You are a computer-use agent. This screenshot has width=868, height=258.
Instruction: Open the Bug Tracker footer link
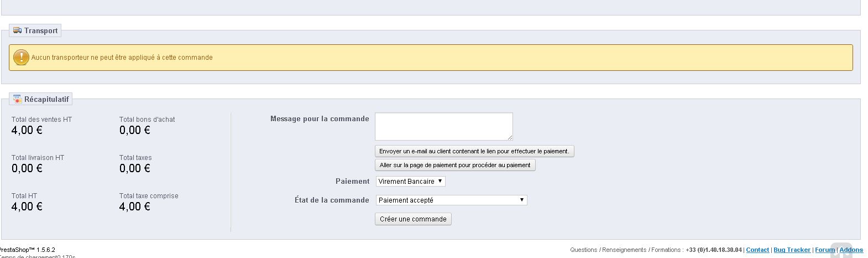tap(792, 250)
